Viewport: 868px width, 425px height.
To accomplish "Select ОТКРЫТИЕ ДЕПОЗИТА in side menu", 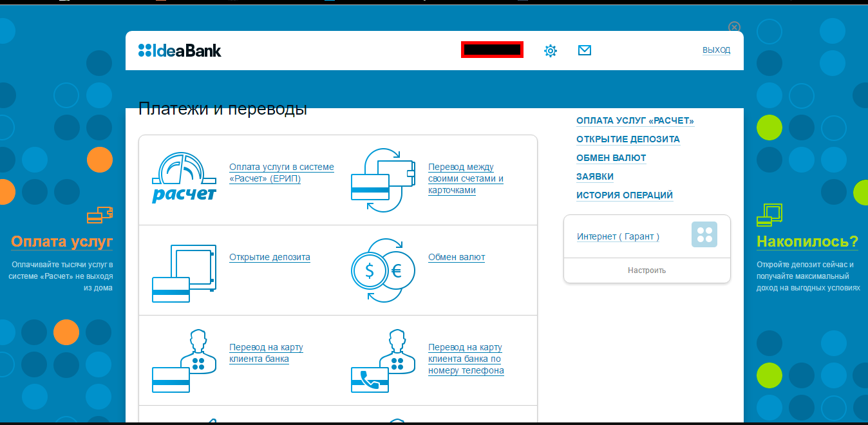I will coord(628,140).
